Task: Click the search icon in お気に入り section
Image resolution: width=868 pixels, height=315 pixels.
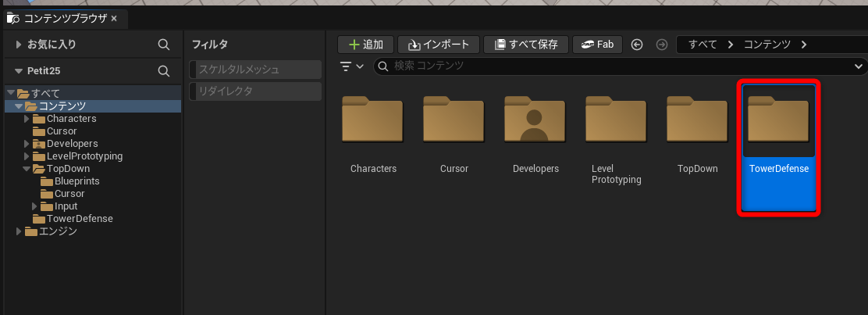Action: 164,45
